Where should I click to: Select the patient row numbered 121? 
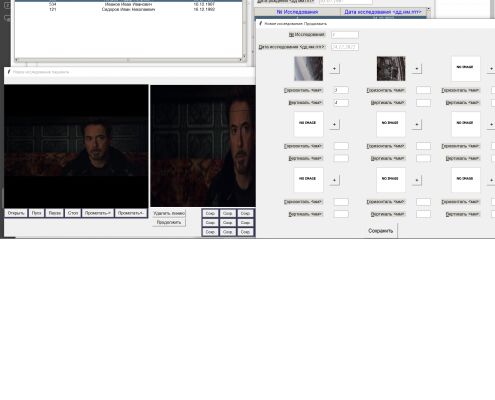point(128,9)
